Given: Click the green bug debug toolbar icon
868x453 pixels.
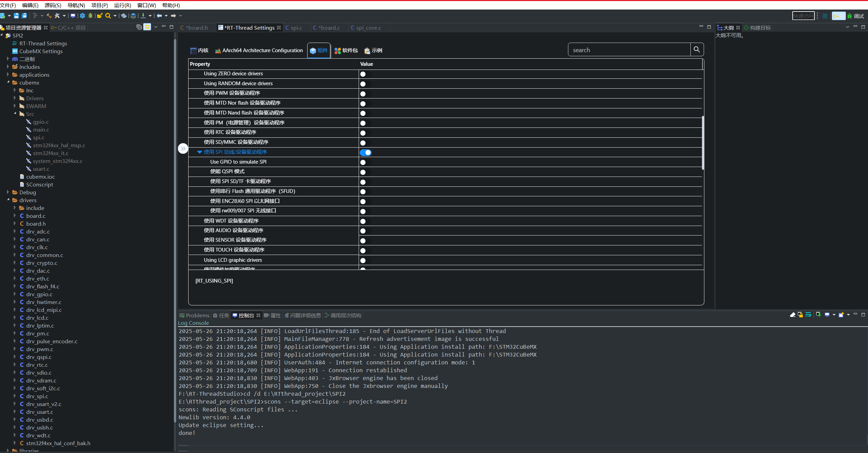Looking at the screenshot, I should pos(90,16).
